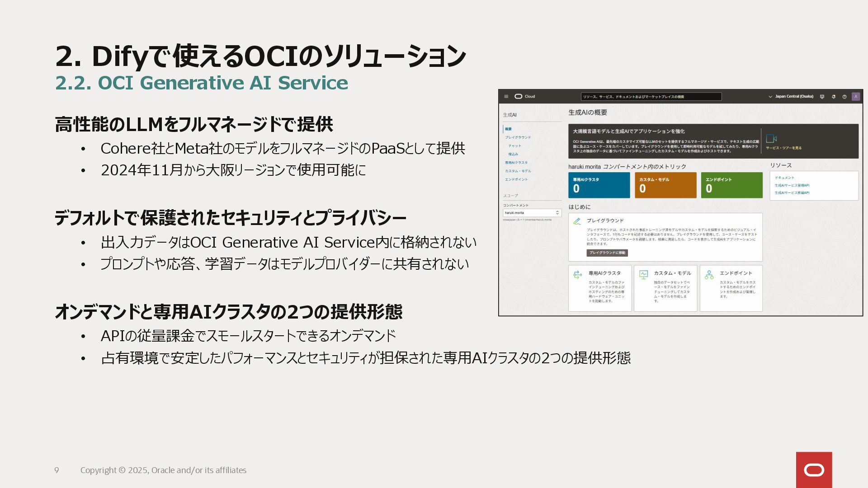Open the hamburger navigation menu in Cloud console
The width and height of the screenshot is (868, 488).
(506, 96)
